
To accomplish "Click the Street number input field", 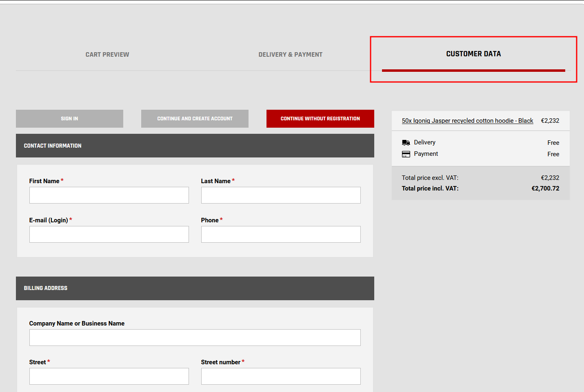I will (281, 376).
